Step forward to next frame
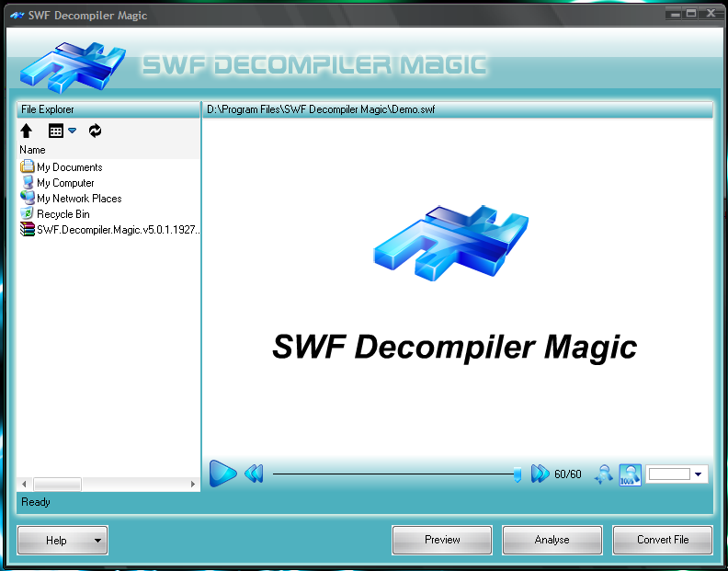Viewport: 728px width, 571px height. [x=540, y=474]
